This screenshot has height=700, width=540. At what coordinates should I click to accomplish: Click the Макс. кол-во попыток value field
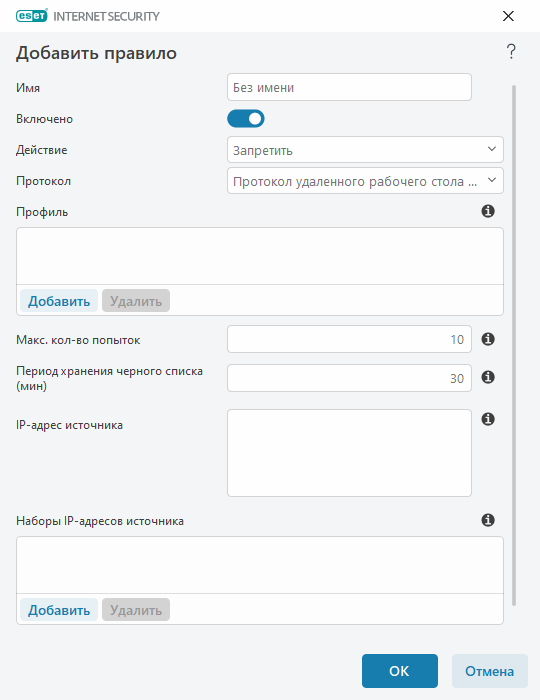(x=349, y=339)
